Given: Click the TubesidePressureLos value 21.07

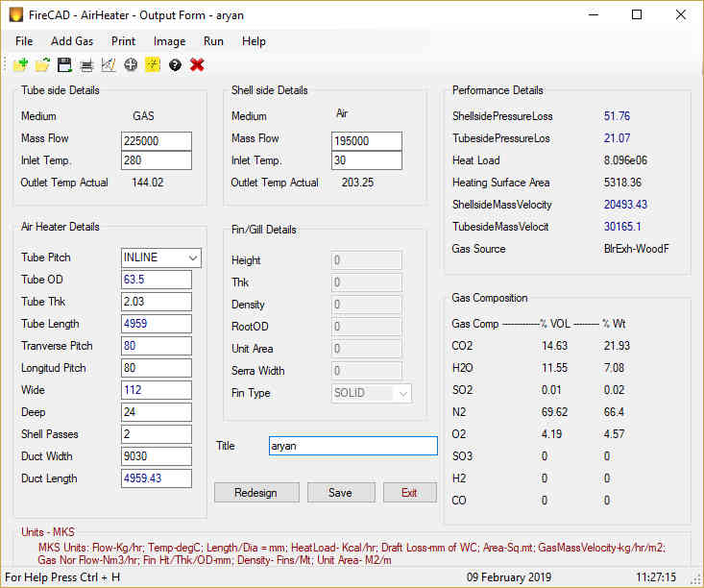Looking at the screenshot, I should 617,138.
